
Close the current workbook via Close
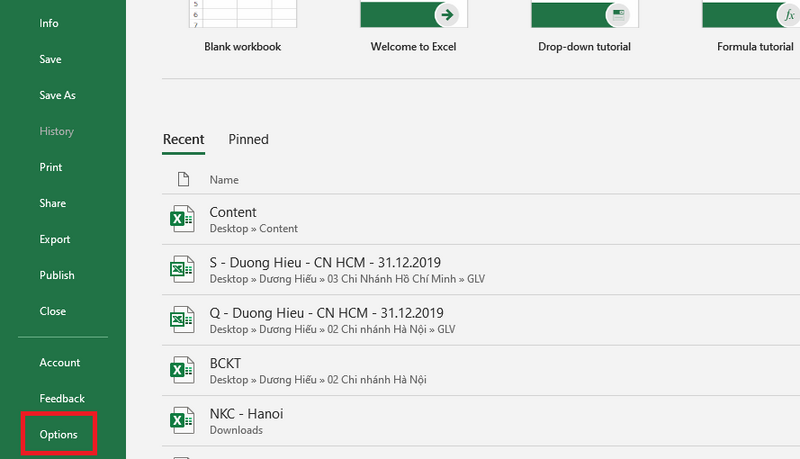[x=53, y=311]
